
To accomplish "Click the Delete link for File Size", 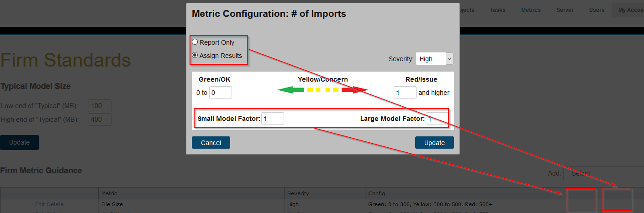I will pyautogui.click(x=56, y=204).
